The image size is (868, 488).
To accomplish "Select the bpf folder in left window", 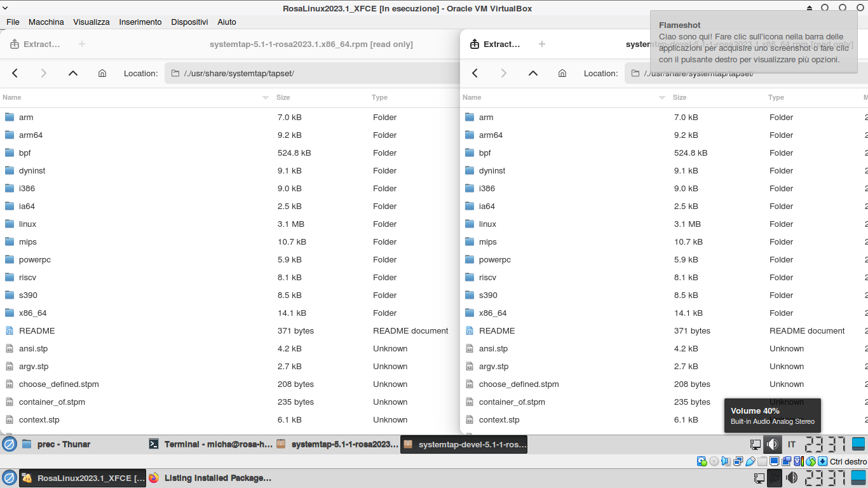I will click(25, 152).
